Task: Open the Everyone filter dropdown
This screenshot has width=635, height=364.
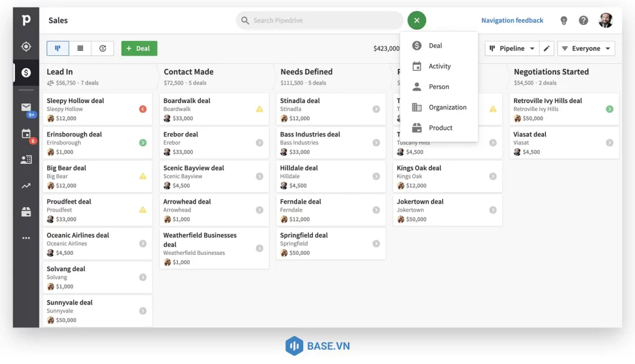Action: (x=585, y=48)
